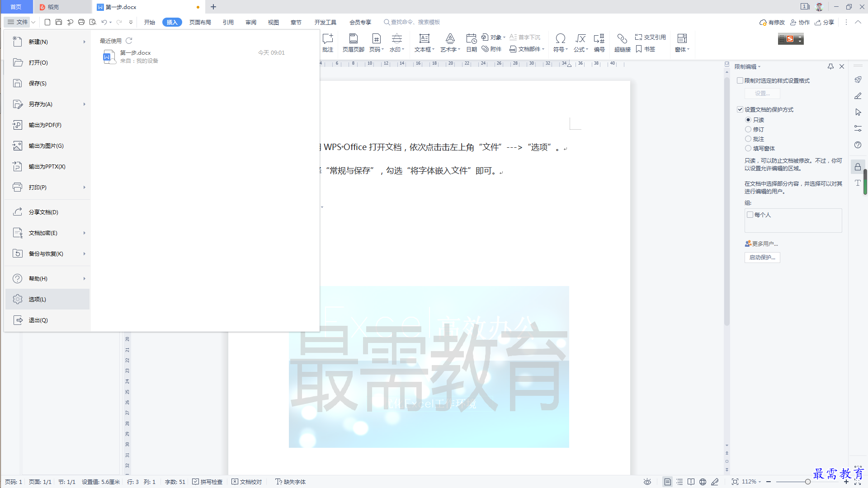
Task: Adjust the zoom slider handle
Action: [807, 482]
